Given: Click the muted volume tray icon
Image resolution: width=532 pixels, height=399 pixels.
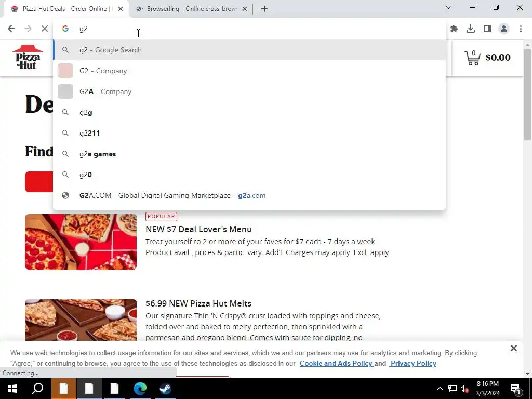Looking at the screenshot, I should point(464,389).
